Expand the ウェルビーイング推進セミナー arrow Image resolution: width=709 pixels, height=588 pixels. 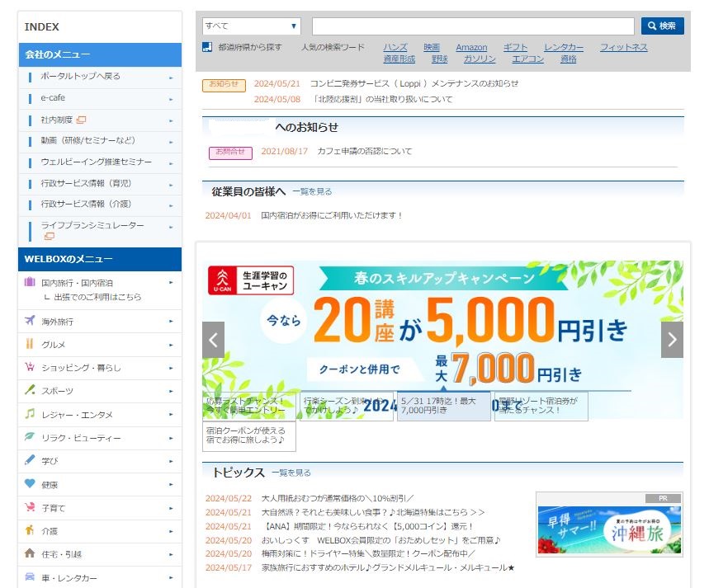[171, 163]
